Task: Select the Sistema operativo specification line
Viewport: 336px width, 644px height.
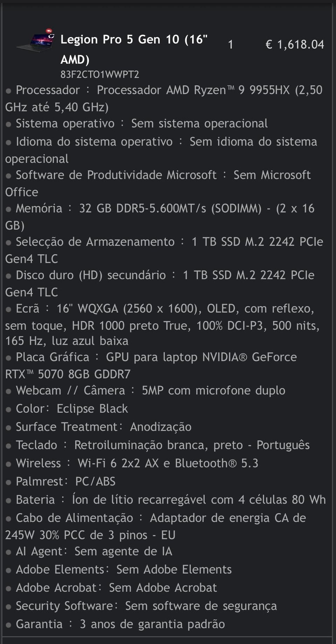Action: click(141, 123)
